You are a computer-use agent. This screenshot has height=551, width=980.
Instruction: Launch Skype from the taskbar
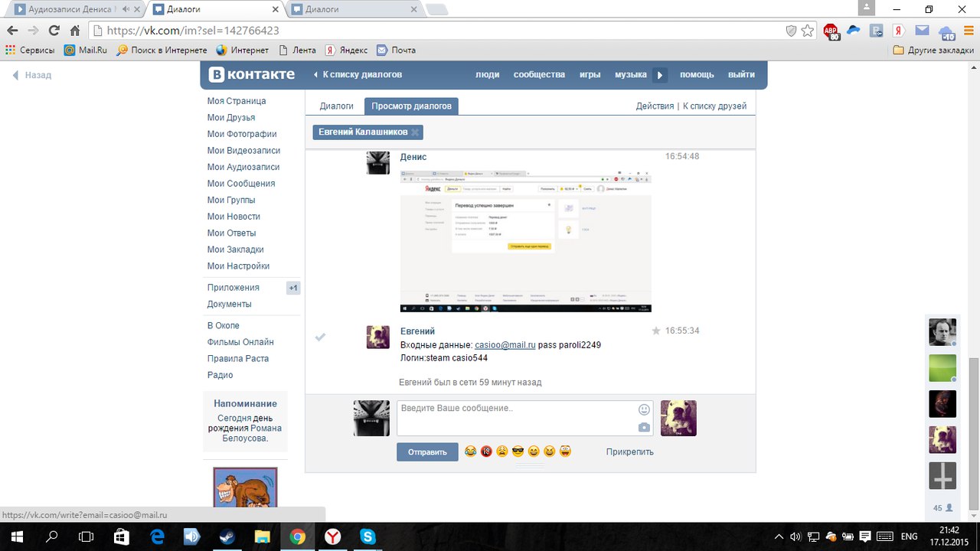pos(367,537)
